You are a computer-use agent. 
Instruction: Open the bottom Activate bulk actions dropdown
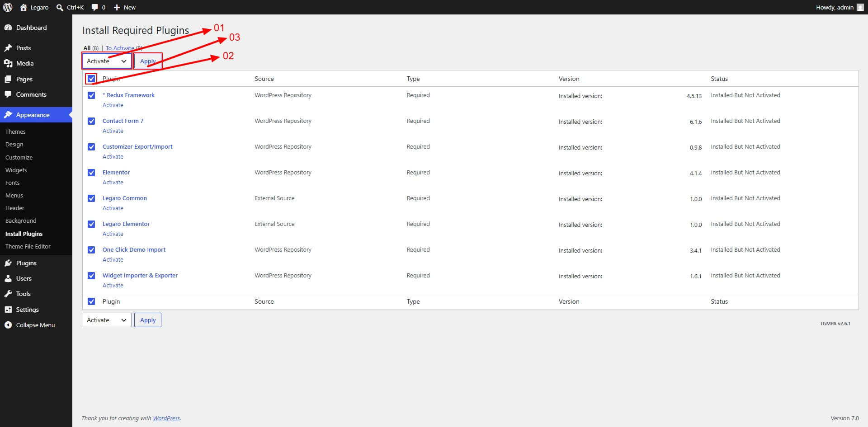[107, 320]
